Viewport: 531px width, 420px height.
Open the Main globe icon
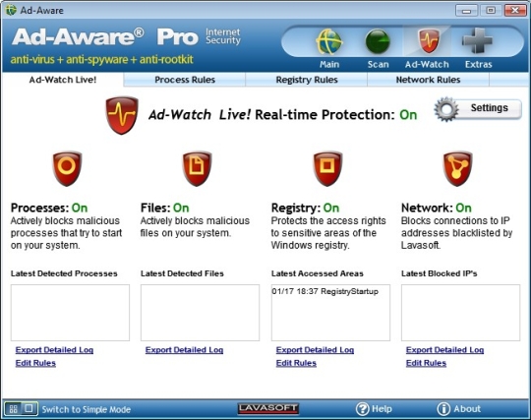pos(328,42)
